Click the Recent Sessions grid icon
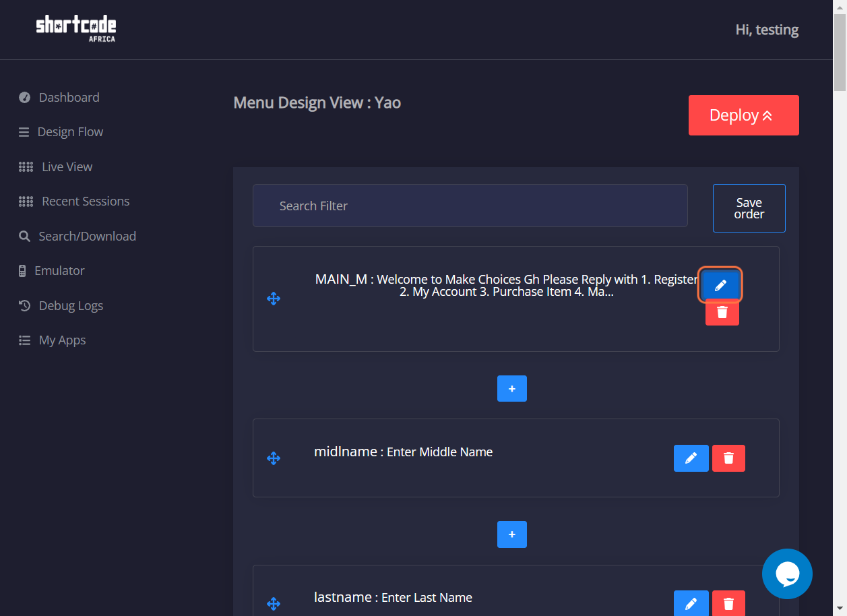Screen dimensions: 847x616 coord(26,202)
